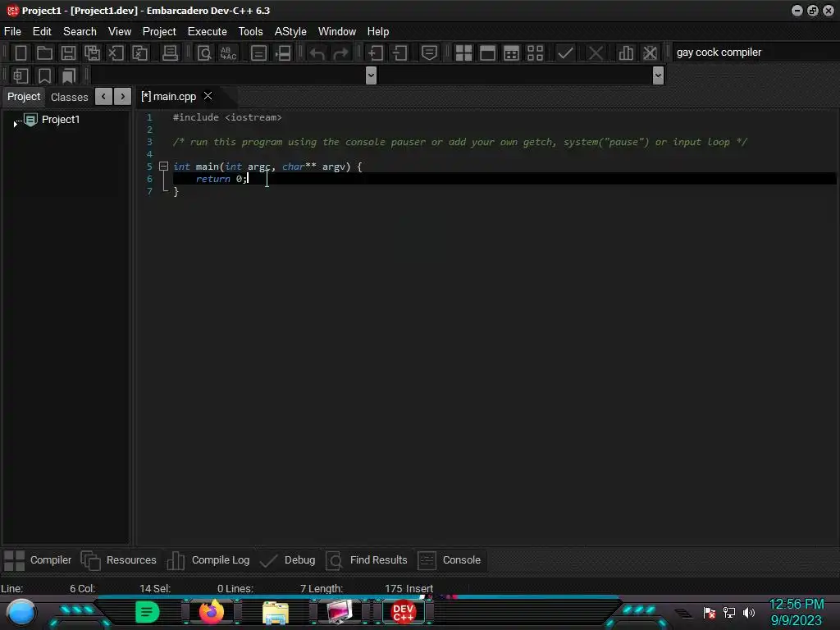840x630 pixels.
Task: Open the Debug bottom panel tab
Action: click(287, 560)
